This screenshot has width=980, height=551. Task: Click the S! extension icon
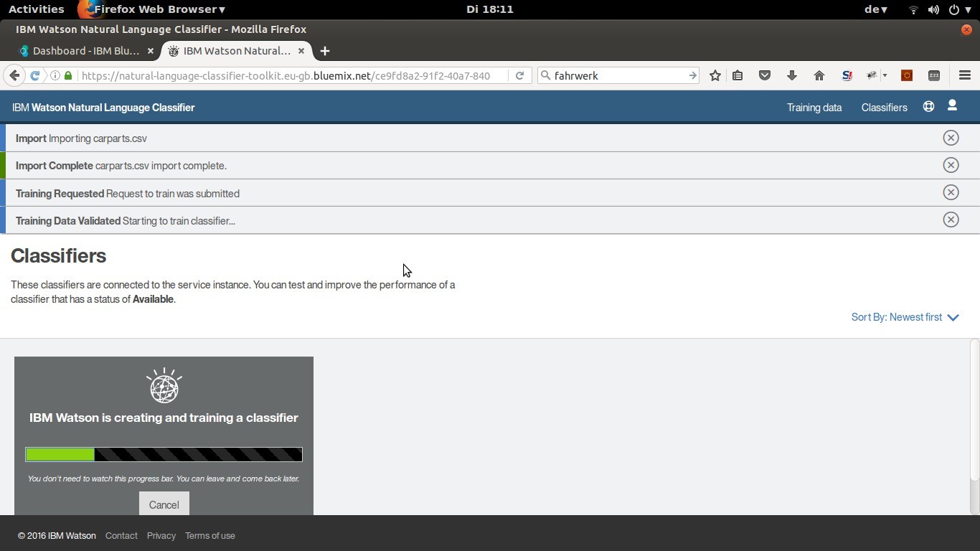click(847, 75)
